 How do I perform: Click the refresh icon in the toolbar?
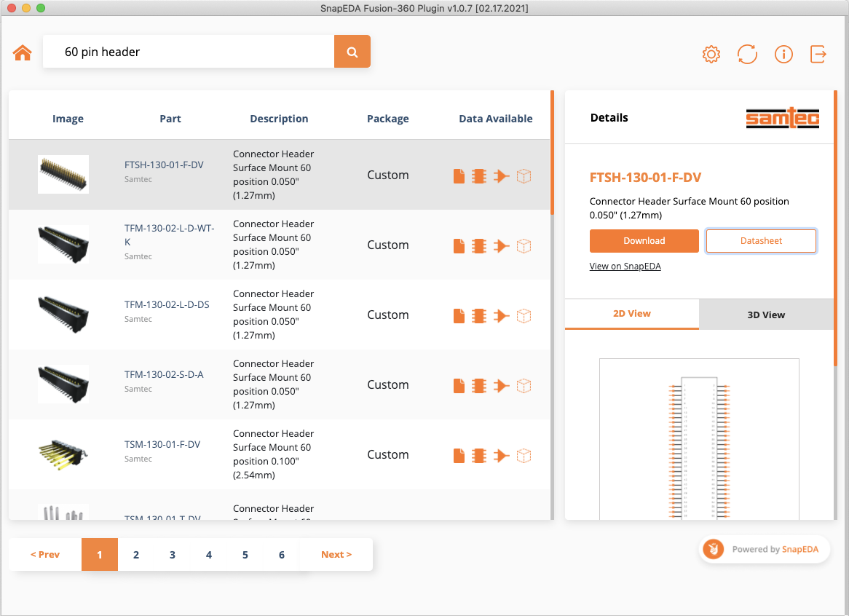click(747, 53)
